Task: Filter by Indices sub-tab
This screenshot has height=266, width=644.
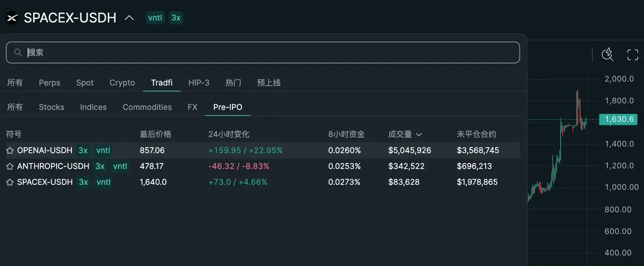Action: tap(93, 107)
